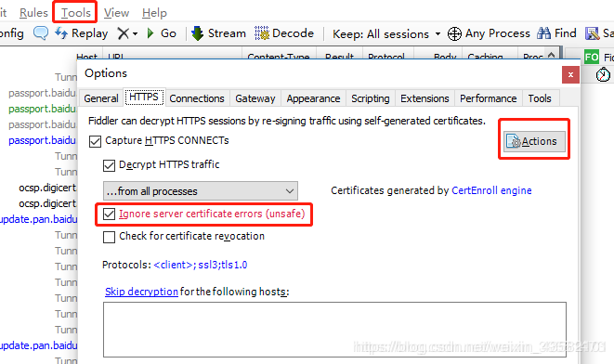Viewport: 614px width, 364px height.
Task: Expand the from all processes dropdown
Action: tap(201, 191)
